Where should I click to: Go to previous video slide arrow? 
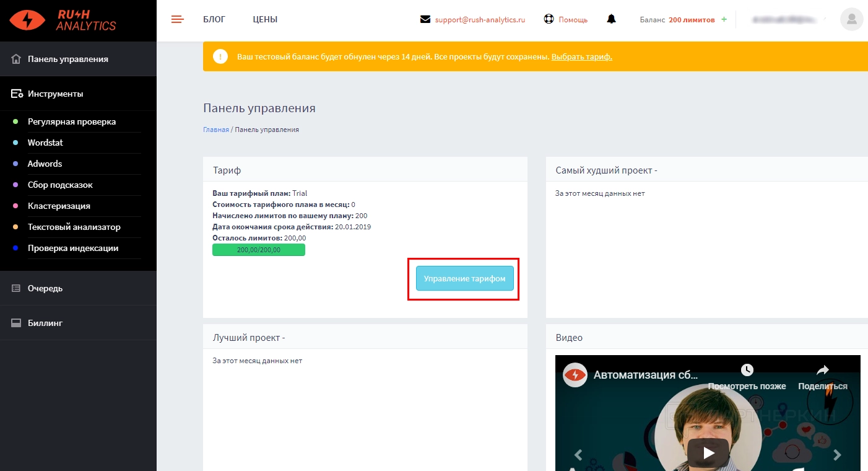(578, 455)
